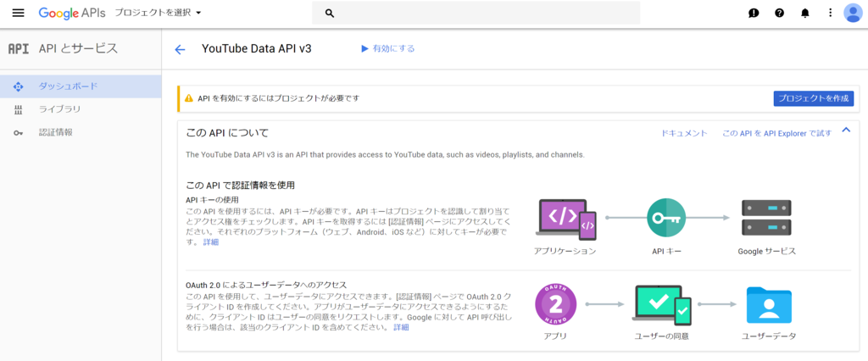Show notifications via the bell icon
Screen dimensions: 868x361
tap(805, 14)
